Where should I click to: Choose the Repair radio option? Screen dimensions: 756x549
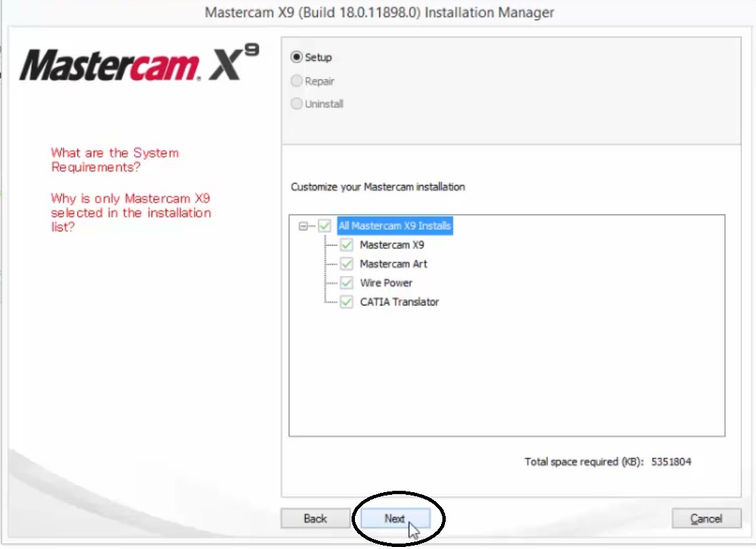pyautogui.click(x=297, y=81)
